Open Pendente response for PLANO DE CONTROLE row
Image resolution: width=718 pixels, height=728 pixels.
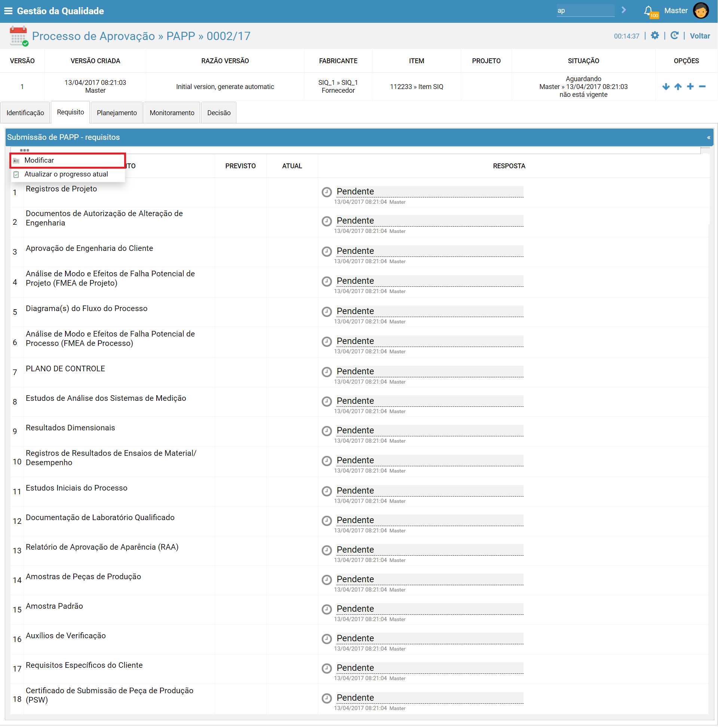[430, 372]
